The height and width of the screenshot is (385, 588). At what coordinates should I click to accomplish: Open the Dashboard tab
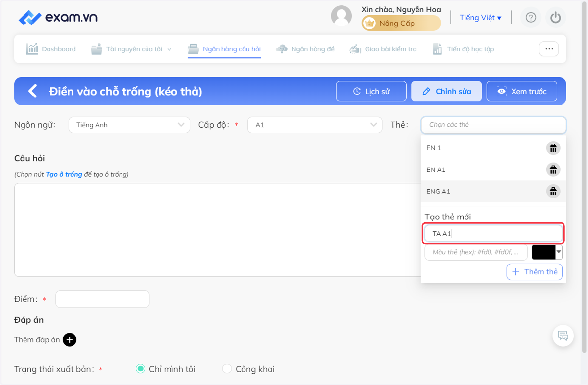[x=51, y=49]
